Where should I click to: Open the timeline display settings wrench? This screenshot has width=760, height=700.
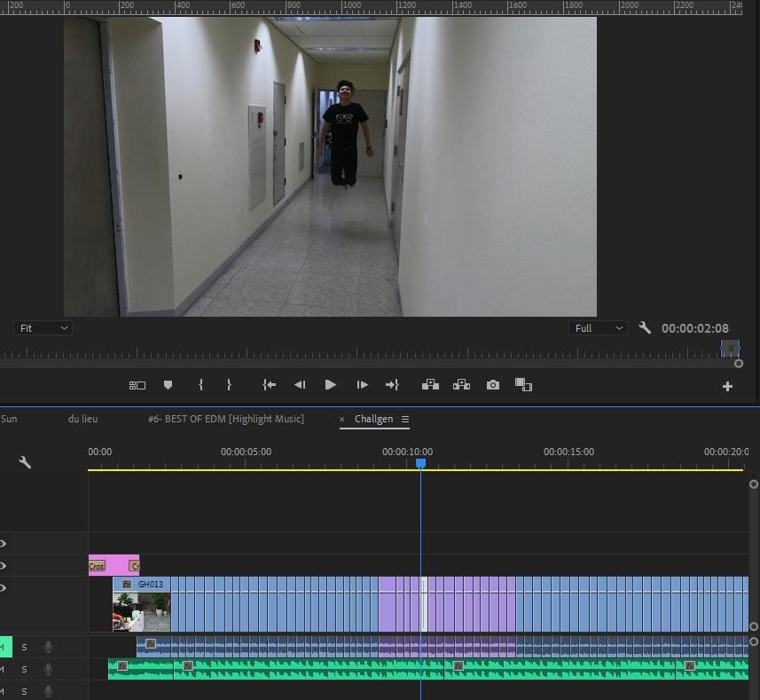click(x=25, y=462)
